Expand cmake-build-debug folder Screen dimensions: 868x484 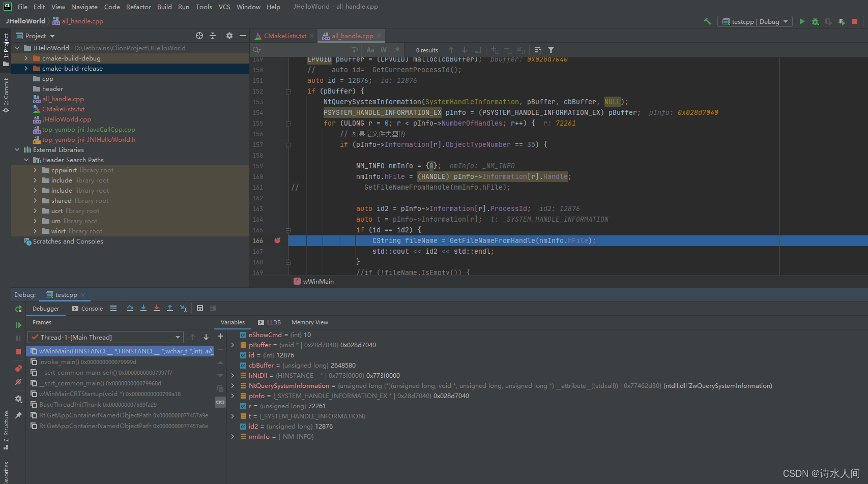(26, 58)
